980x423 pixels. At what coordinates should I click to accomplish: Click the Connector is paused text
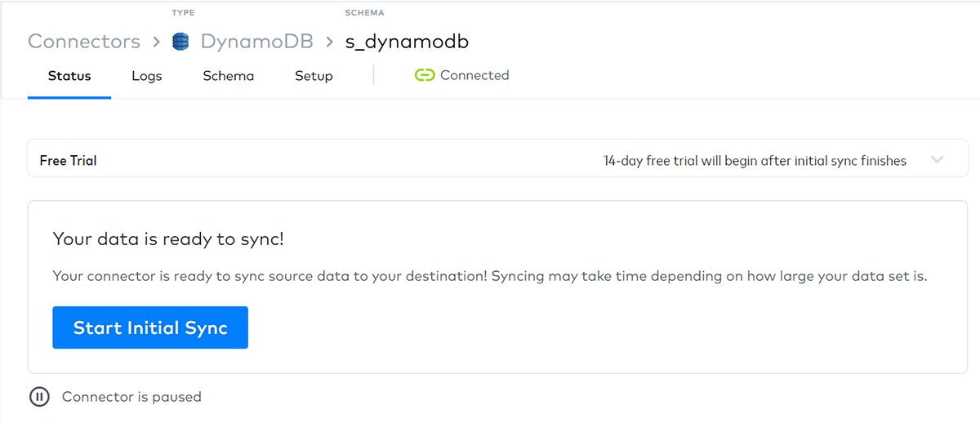coord(131,397)
